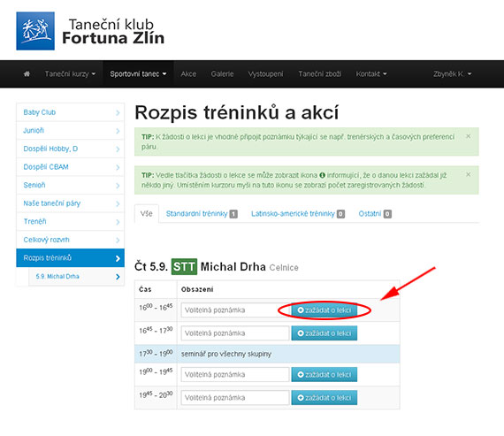Open the Zbyněk K. user menu

tap(452, 74)
